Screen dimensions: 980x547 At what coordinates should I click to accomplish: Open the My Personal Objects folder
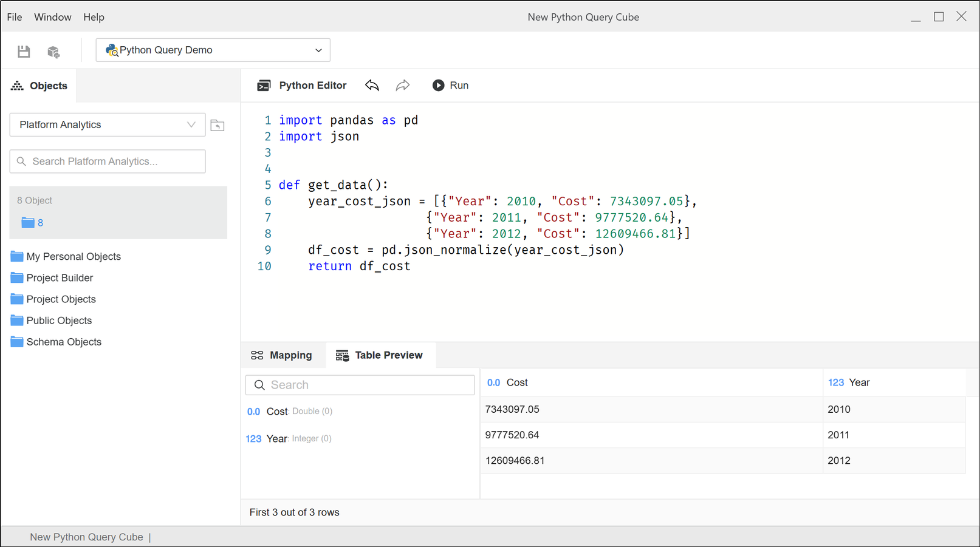73,257
